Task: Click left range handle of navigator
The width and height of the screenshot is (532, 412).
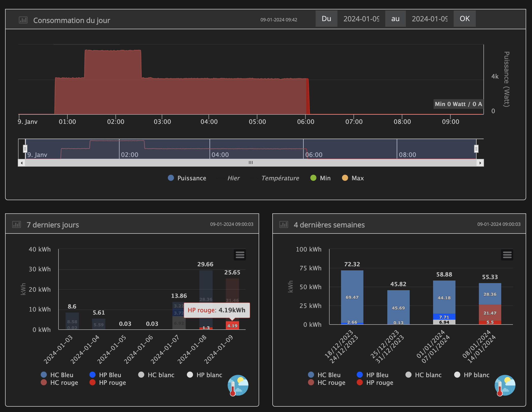Action: 25,149
